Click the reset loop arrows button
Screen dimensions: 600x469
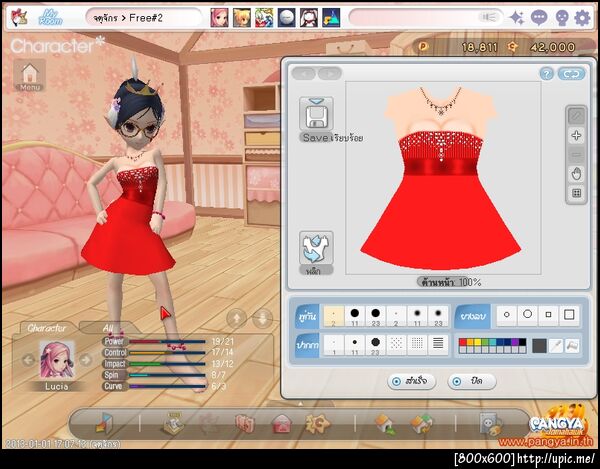coord(571,74)
